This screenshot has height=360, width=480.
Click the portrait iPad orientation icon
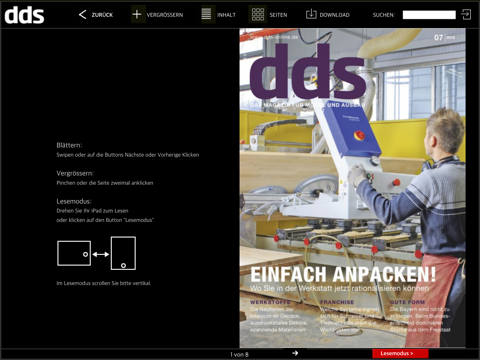123,253
